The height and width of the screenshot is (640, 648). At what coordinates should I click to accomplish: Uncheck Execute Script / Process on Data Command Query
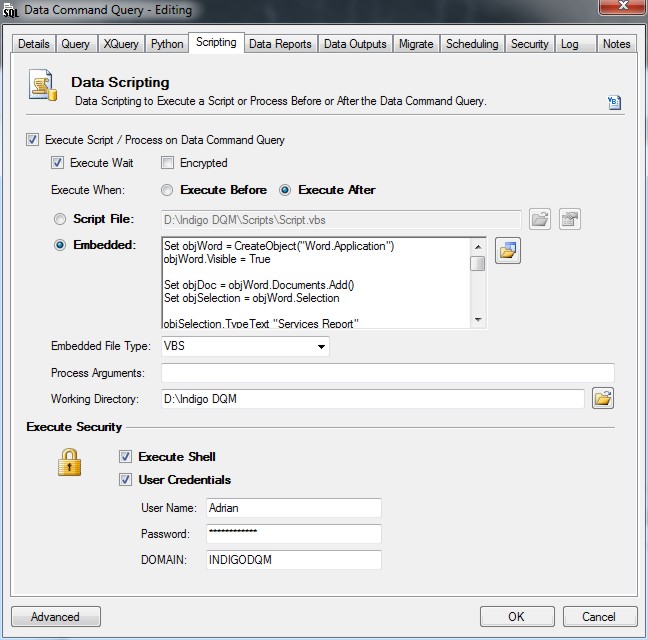[33, 140]
